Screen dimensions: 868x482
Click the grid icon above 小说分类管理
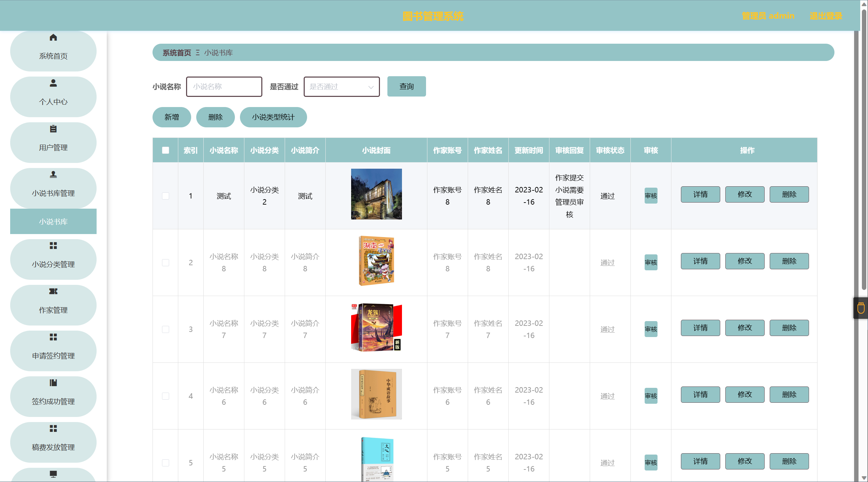click(53, 246)
